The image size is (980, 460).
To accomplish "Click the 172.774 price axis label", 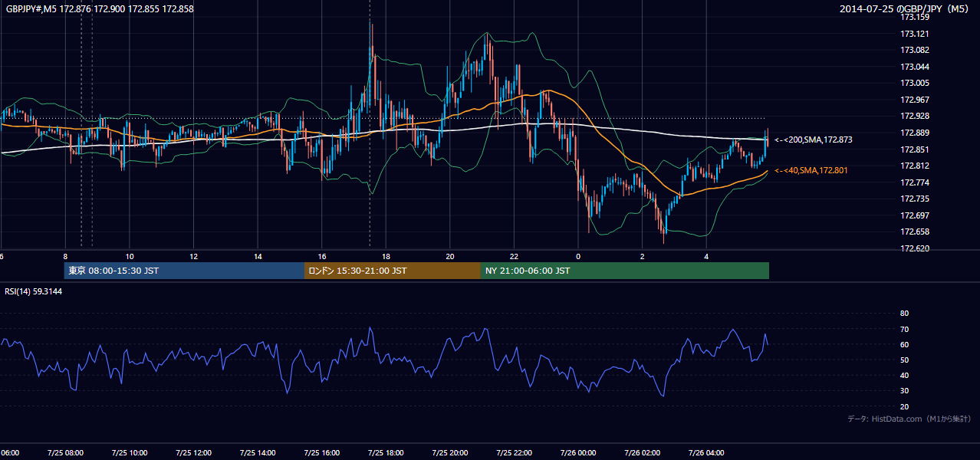I will pyautogui.click(x=914, y=182).
